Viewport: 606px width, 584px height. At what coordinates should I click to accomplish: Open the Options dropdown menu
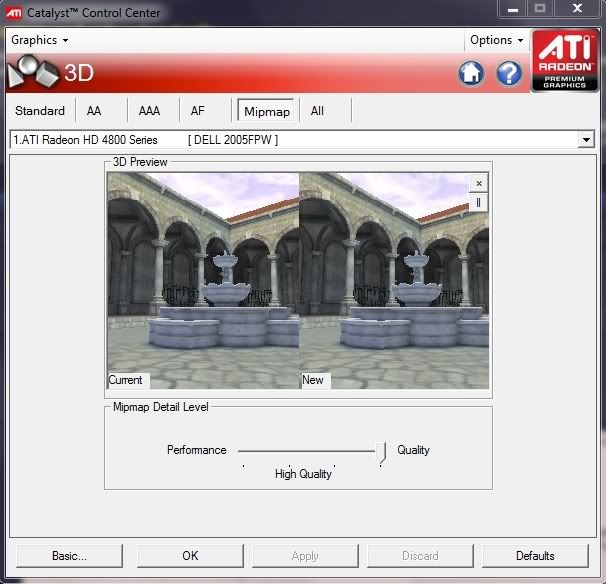[497, 40]
